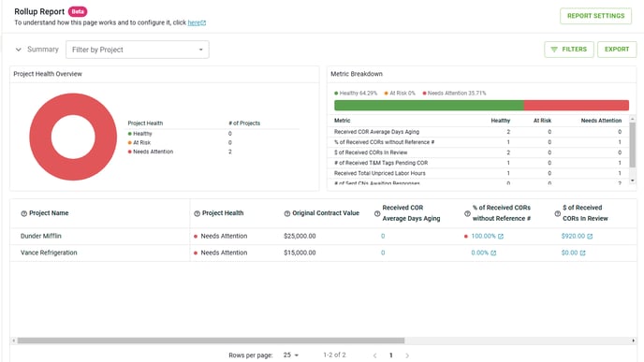Select the Vance Refrigeration project name
The height and width of the screenshot is (362, 644).
(49, 253)
